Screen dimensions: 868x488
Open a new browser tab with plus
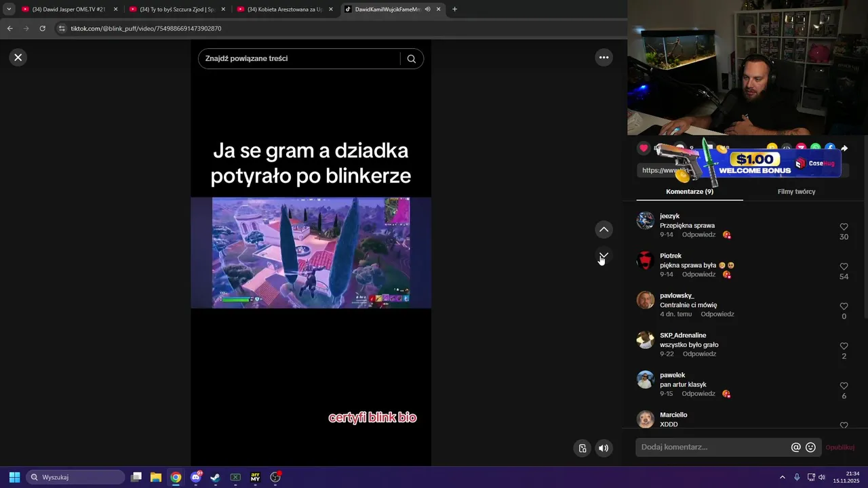454,9
